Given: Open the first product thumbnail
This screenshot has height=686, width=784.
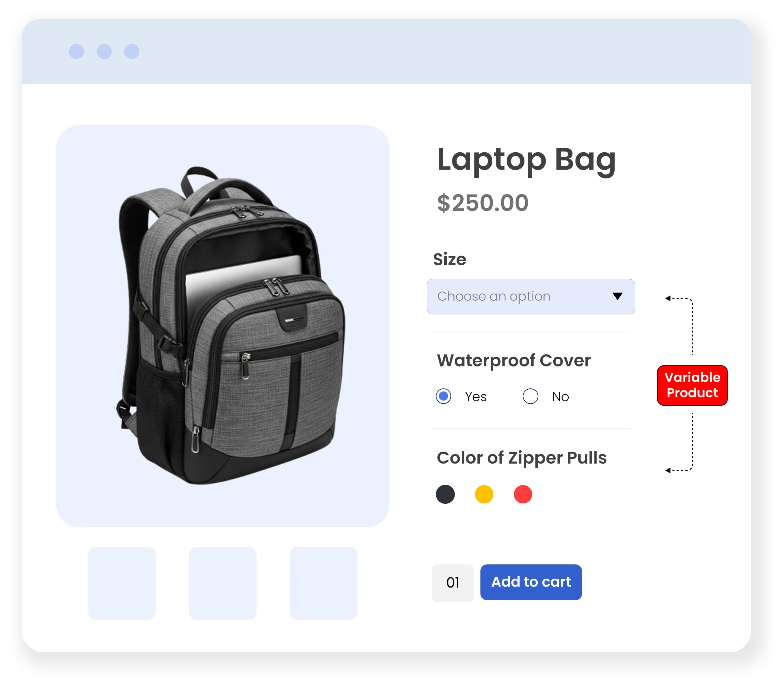Looking at the screenshot, I should tap(122, 583).
